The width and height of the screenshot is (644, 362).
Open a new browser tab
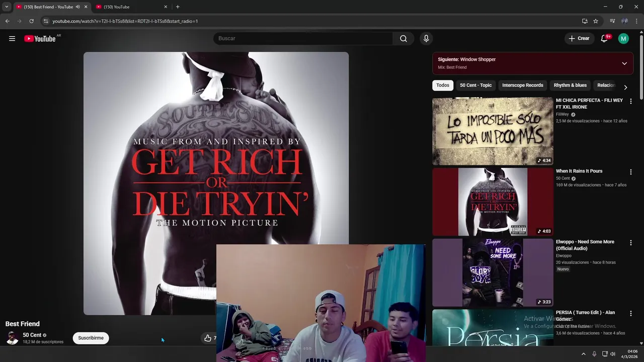point(178,7)
